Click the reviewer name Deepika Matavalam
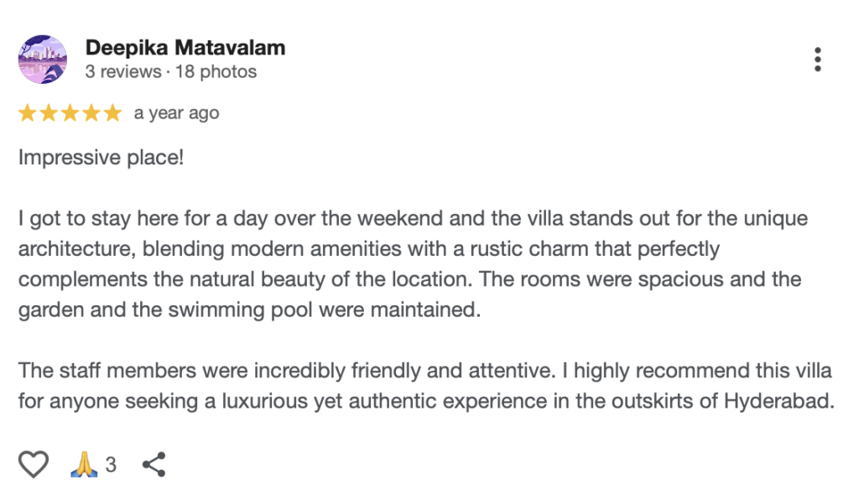Viewport: 859px width, 504px height. coord(185,48)
